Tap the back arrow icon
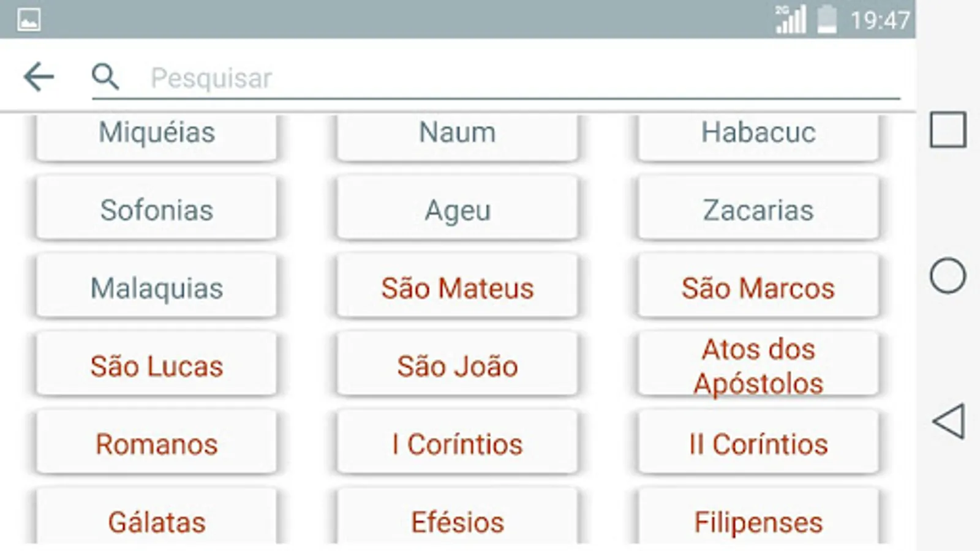The height and width of the screenshot is (551, 980). point(39,77)
